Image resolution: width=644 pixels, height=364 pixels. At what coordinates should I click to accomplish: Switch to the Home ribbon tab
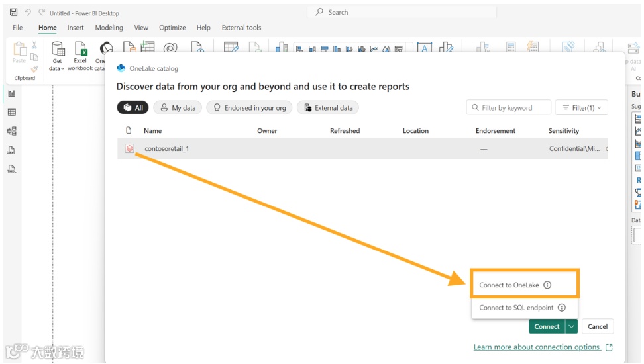pyautogui.click(x=48, y=28)
